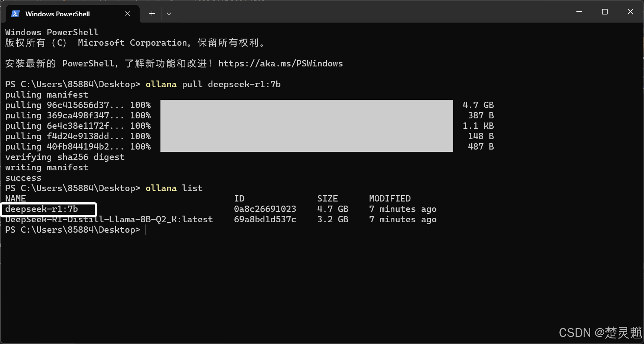This screenshot has height=344, width=644.
Task: Click the 3.2 GB size value
Action: (x=333, y=219)
